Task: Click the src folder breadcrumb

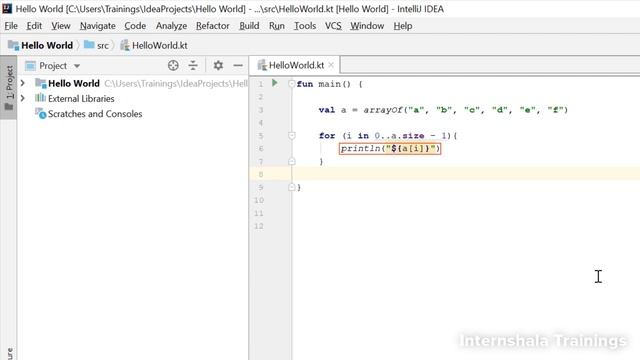Action: click(96, 45)
